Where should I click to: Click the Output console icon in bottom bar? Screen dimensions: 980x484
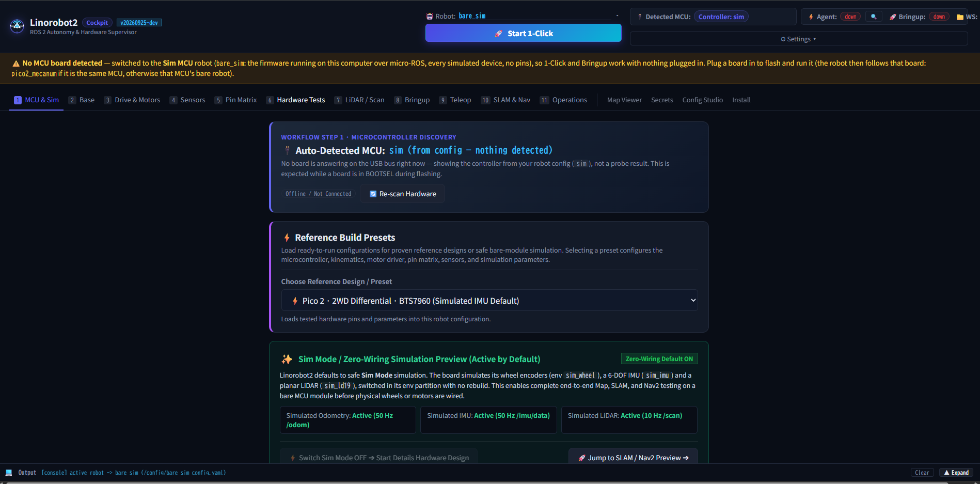tap(9, 473)
